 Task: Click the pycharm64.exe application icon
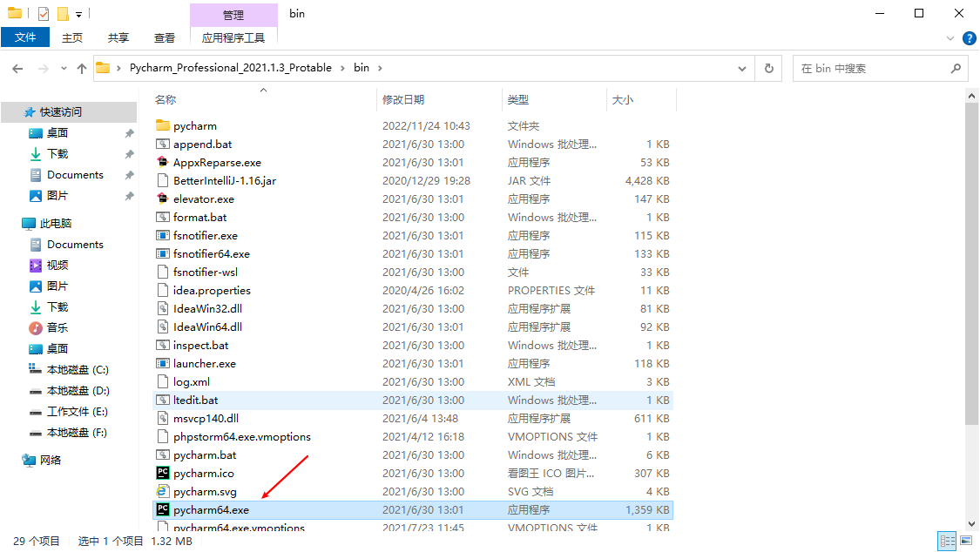point(163,509)
